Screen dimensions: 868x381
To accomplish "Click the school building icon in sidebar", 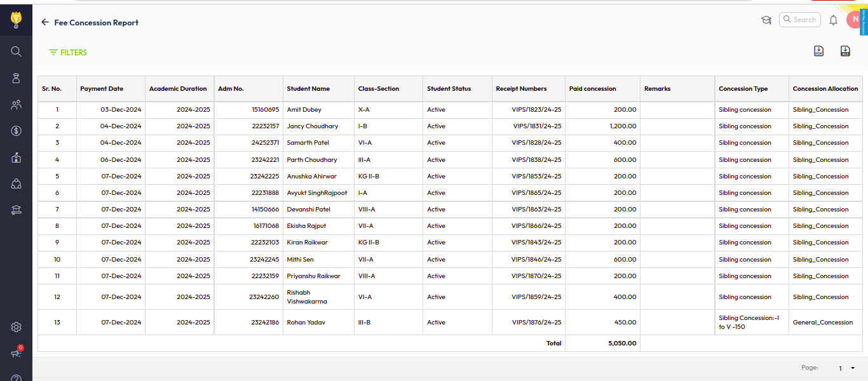I will 17,157.
